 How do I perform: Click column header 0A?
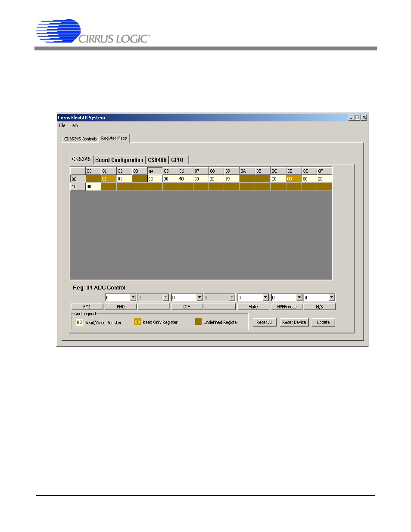click(x=247, y=171)
